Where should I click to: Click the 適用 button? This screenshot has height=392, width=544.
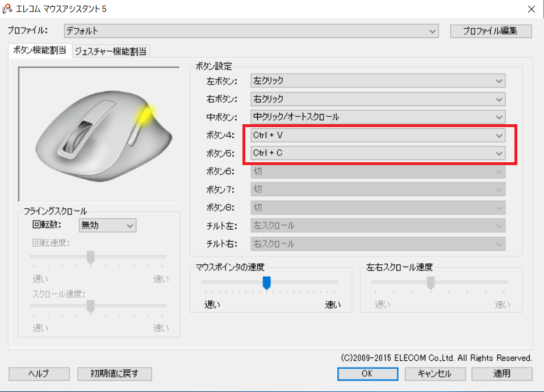point(501,374)
